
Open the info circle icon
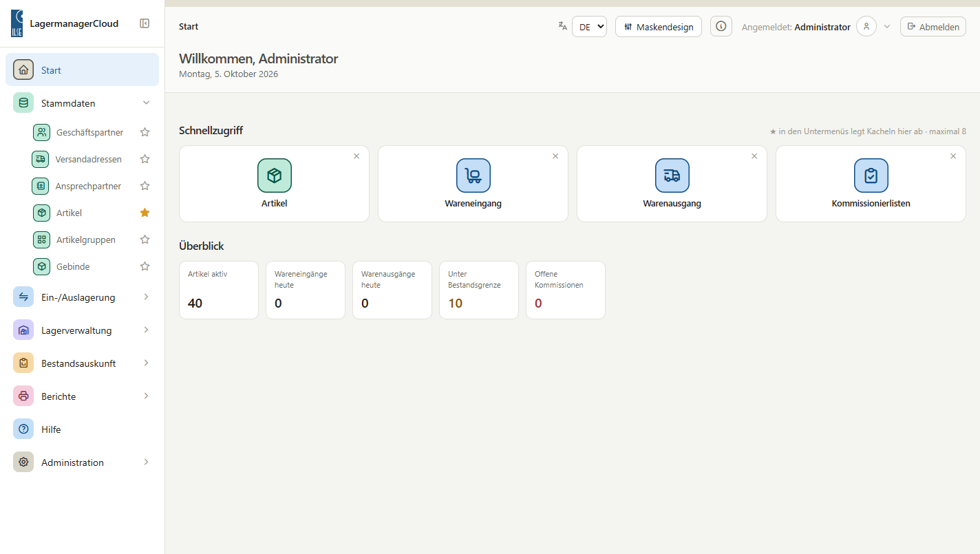tap(721, 26)
